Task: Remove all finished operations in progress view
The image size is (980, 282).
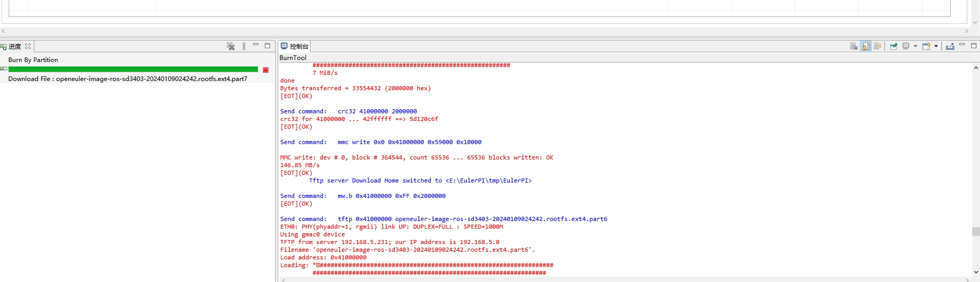Action: pos(231,46)
